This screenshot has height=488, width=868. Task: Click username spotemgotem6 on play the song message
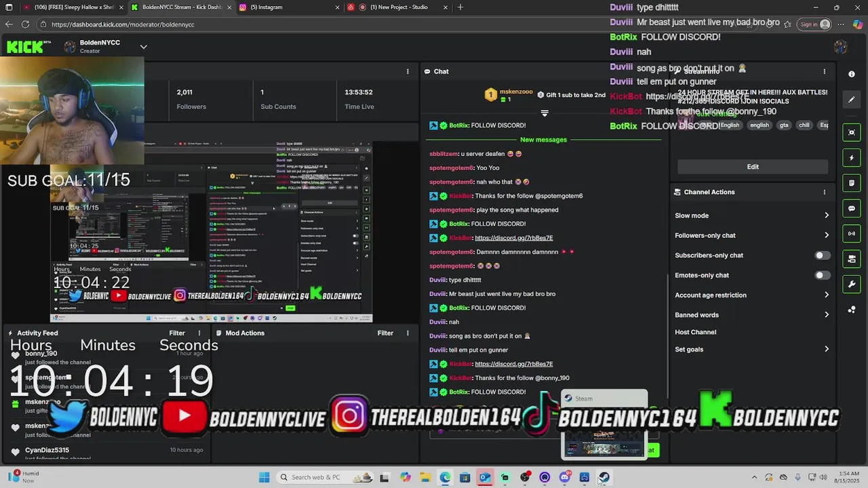452,210
